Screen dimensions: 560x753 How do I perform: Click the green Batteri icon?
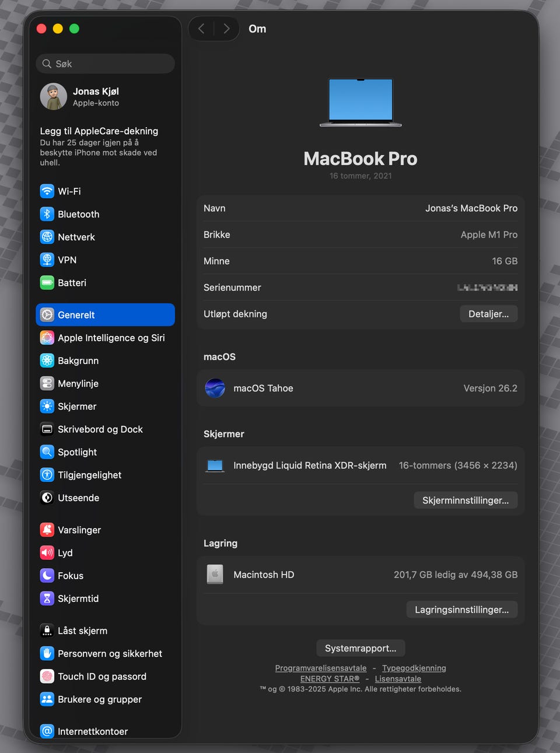tap(47, 283)
